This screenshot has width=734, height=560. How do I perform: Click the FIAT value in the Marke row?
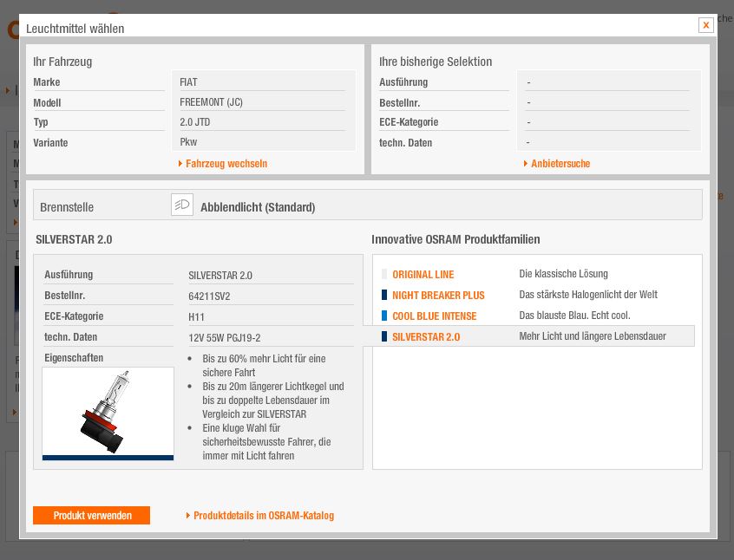188,82
